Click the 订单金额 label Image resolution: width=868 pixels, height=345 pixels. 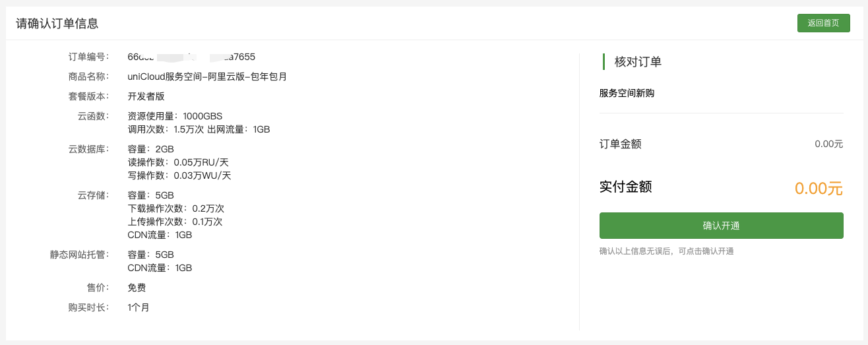pos(620,144)
